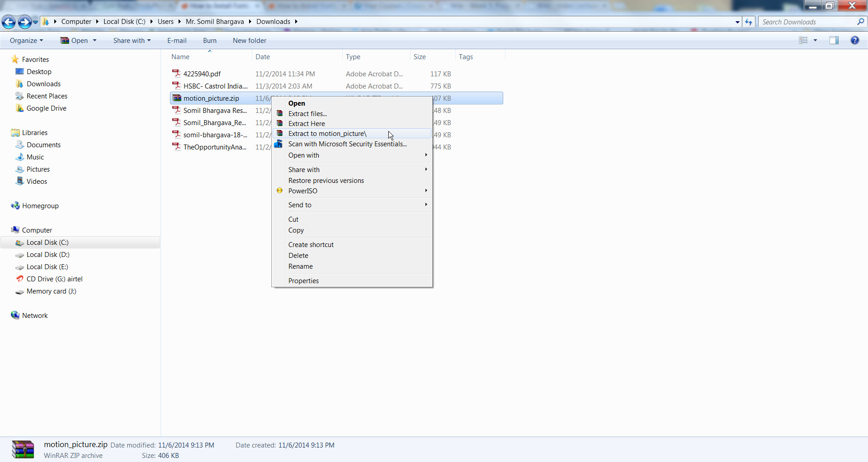Viewport: 868px width, 462px height.
Task: Click the 4225940.pdf file icon
Action: pyautogui.click(x=176, y=74)
